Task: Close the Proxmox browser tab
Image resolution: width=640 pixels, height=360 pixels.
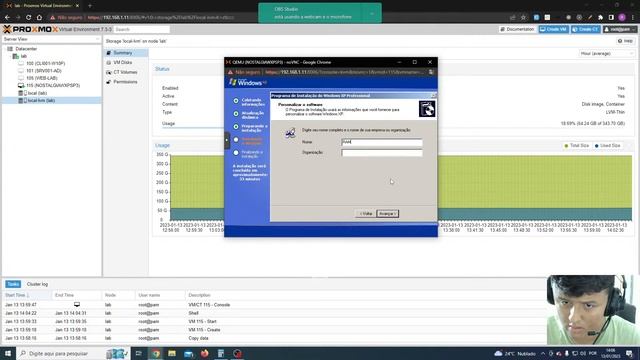Action: [x=77, y=6]
